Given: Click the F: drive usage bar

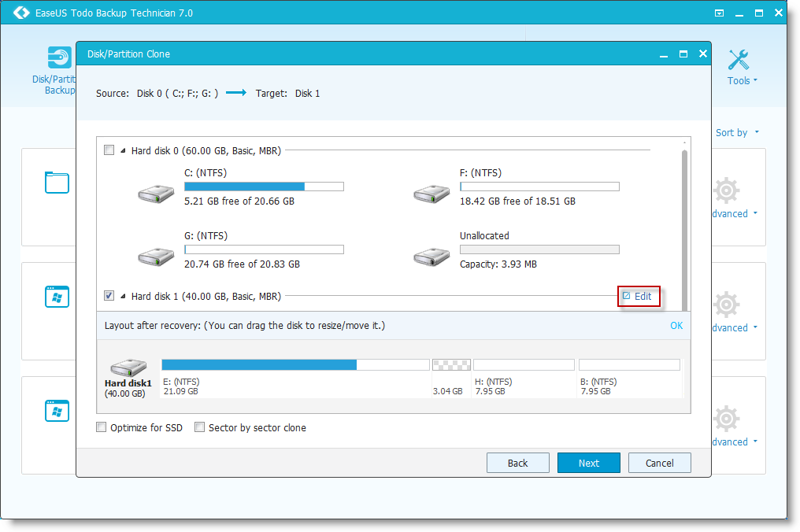Looking at the screenshot, I should coord(540,187).
